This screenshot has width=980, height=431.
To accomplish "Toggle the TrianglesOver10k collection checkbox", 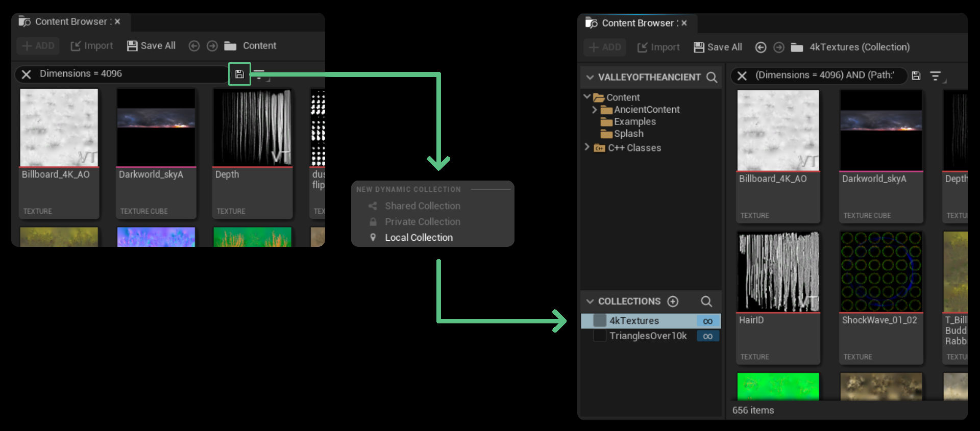I will pyautogui.click(x=600, y=336).
